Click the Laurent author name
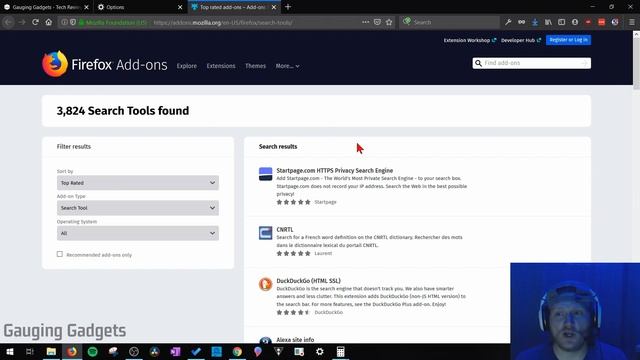The height and width of the screenshot is (360, 640). (323, 253)
